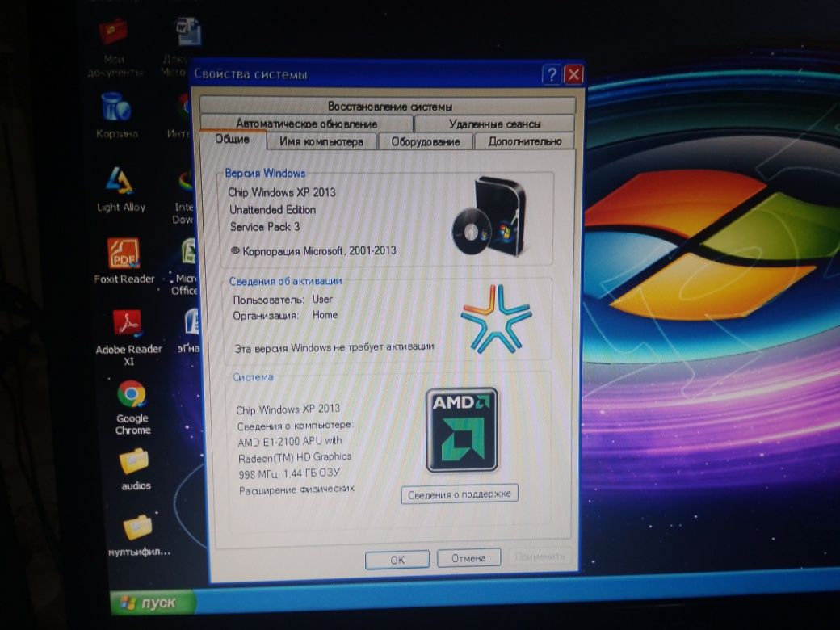This screenshot has width=840, height=630.
Task: Click the Сведения о компьютере: label
Action: 295,426
